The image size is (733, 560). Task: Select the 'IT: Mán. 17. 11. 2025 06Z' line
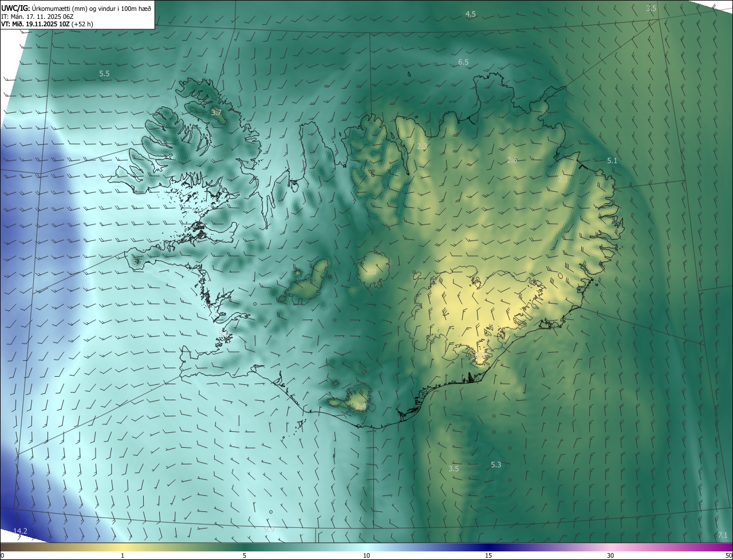point(38,17)
